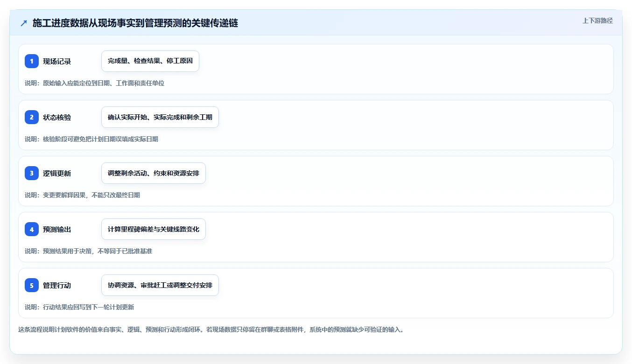Viewport: 632px width, 364px height.
Task: Click the panel title 施工进度数据从现场事实到管理预测的关键传递链
Action: (x=135, y=23)
